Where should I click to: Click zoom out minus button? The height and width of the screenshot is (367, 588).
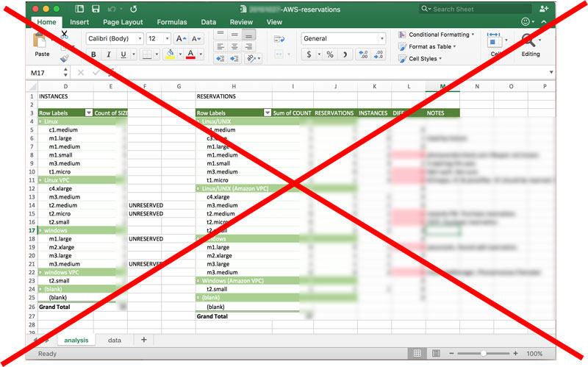[451, 353]
